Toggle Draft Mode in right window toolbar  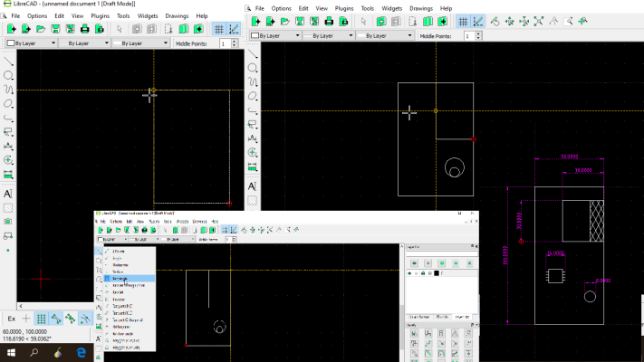tap(478, 22)
